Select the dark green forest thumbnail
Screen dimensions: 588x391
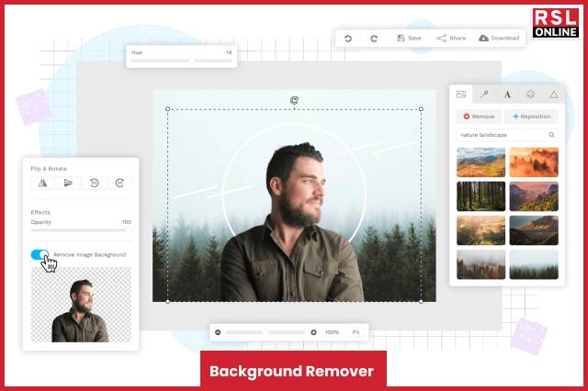(x=481, y=196)
